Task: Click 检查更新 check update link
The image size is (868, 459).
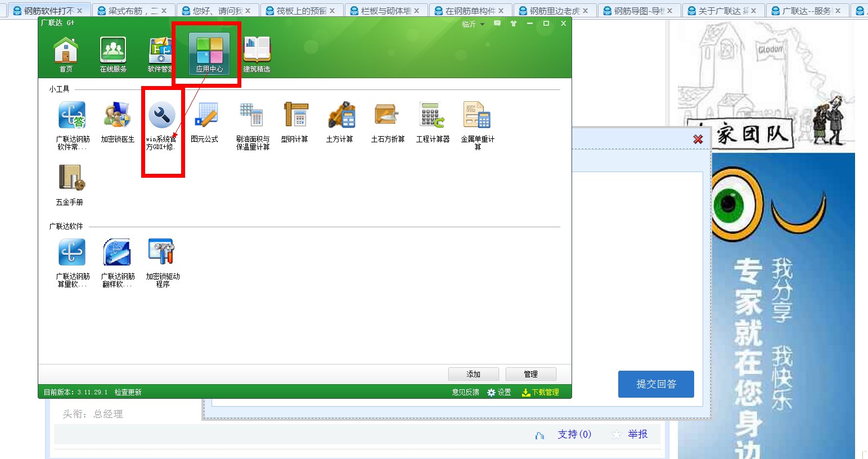Action: [x=128, y=392]
